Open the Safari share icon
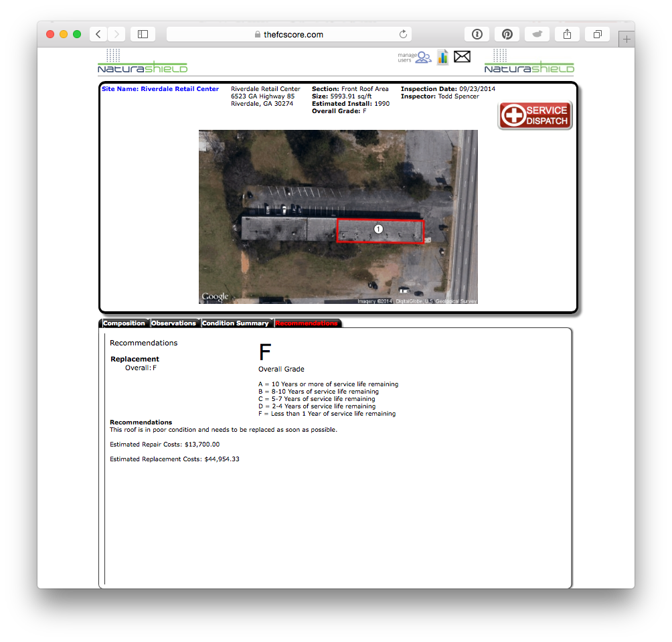Screen dimensions: 672x642 [x=567, y=33]
